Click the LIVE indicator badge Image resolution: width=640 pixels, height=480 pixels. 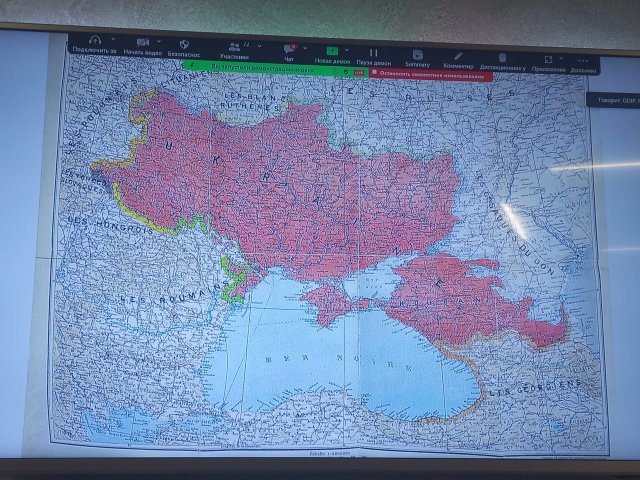[357, 72]
